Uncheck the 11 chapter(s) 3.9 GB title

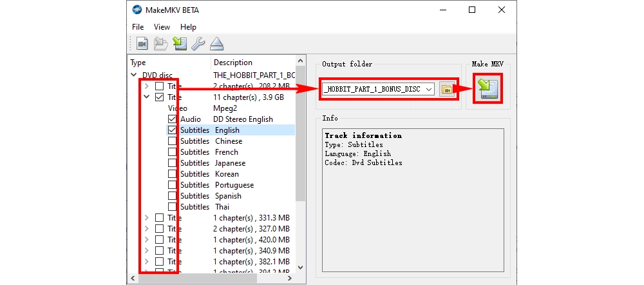159,97
